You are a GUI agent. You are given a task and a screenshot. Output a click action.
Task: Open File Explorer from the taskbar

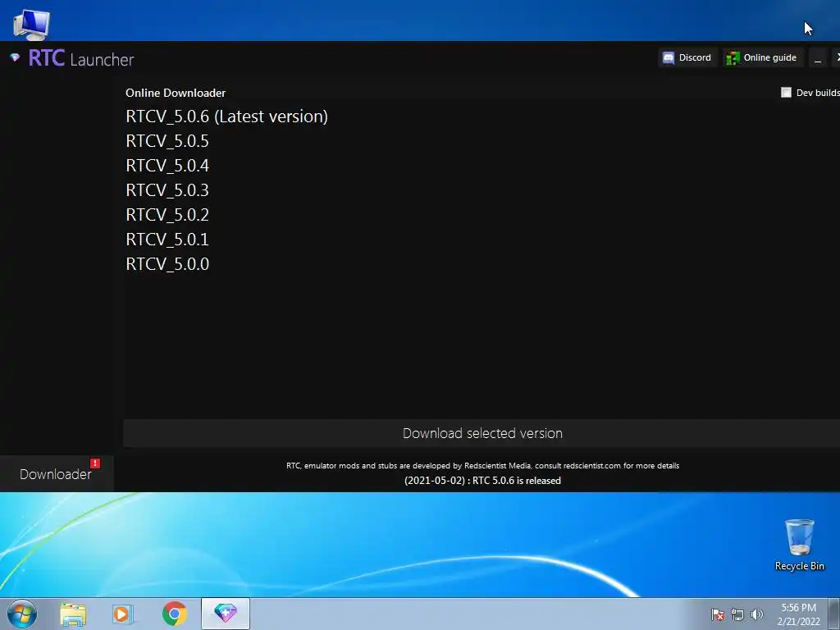click(x=73, y=614)
